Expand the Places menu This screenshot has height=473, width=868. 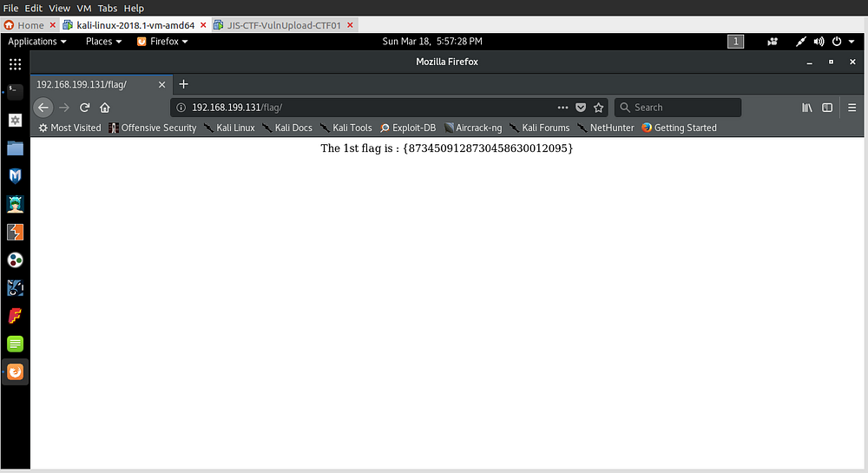point(103,41)
